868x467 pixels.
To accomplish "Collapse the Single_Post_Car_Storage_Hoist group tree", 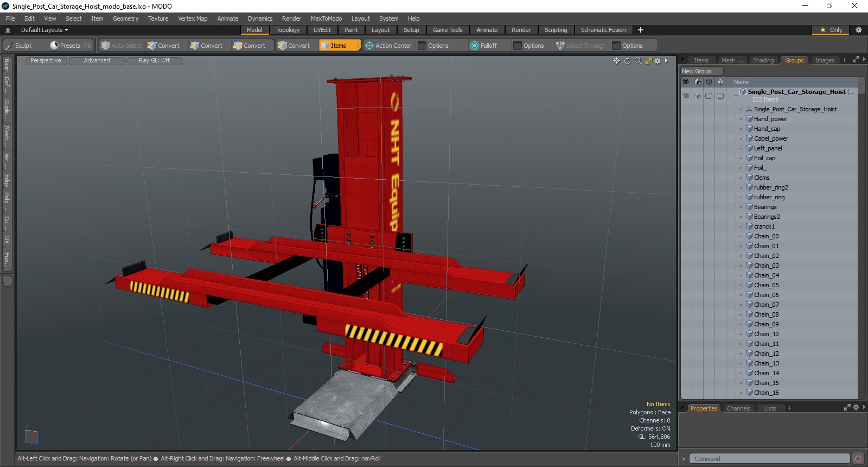I will [x=736, y=96].
